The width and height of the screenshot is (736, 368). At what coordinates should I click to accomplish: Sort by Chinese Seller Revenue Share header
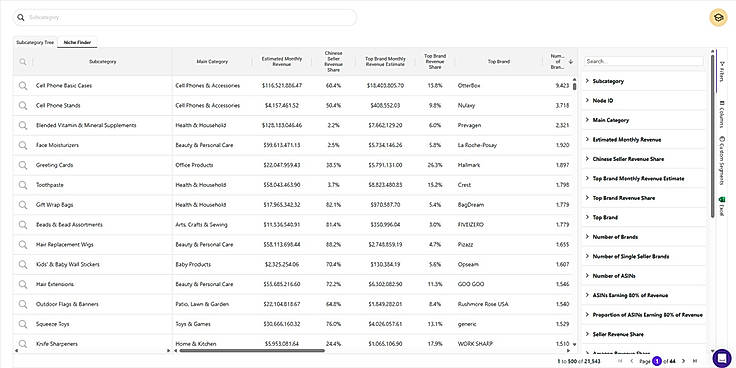pos(333,61)
